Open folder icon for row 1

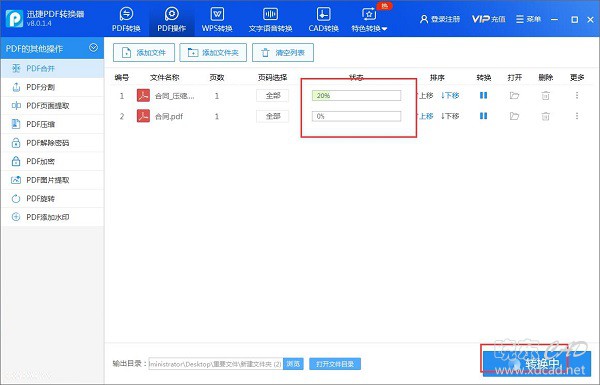(514, 95)
